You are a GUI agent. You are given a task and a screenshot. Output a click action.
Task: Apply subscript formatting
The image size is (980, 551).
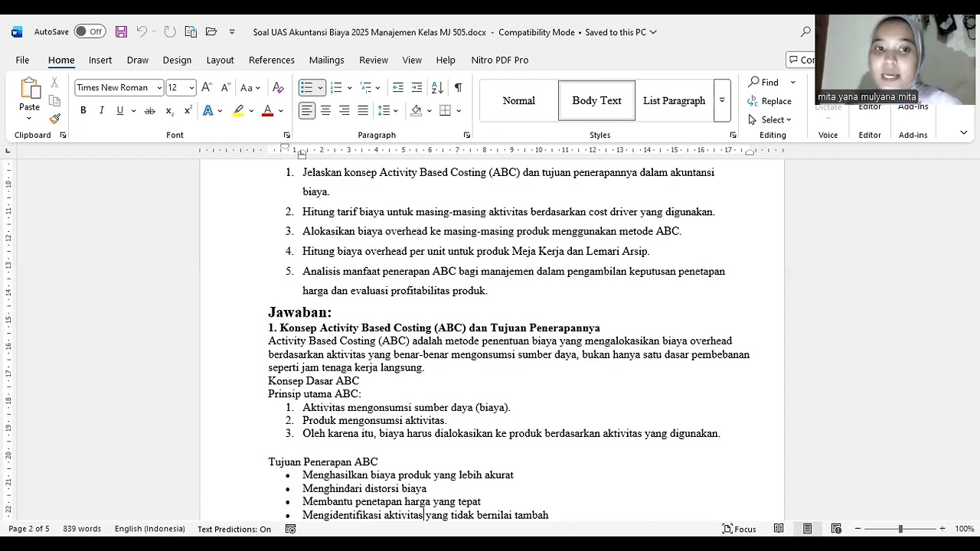click(170, 111)
